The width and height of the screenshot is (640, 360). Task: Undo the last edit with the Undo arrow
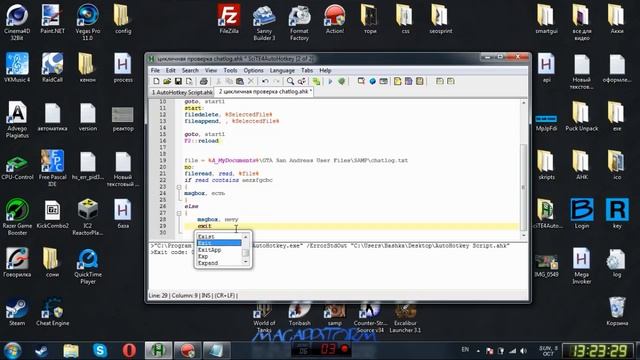265,81
